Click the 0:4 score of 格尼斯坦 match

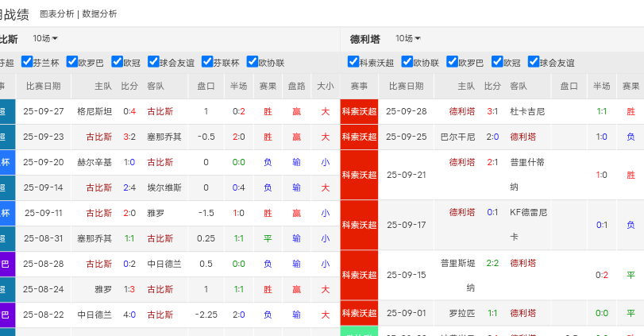click(129, 111)
